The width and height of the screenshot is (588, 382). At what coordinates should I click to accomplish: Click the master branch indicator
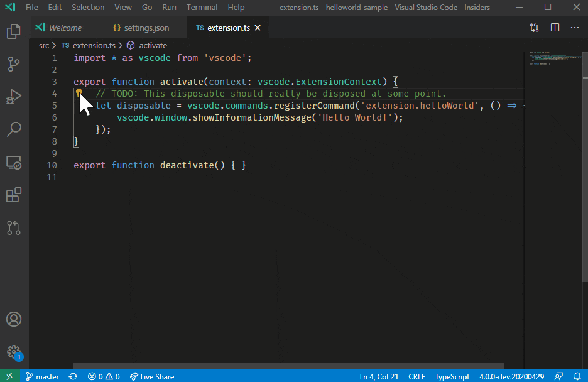click(x=42, y=376)
